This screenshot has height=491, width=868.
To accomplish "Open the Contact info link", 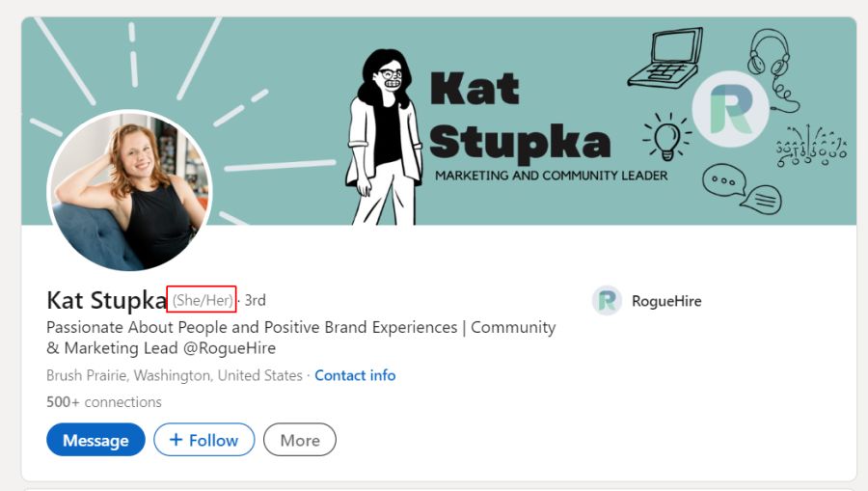I will click(355, 375).
